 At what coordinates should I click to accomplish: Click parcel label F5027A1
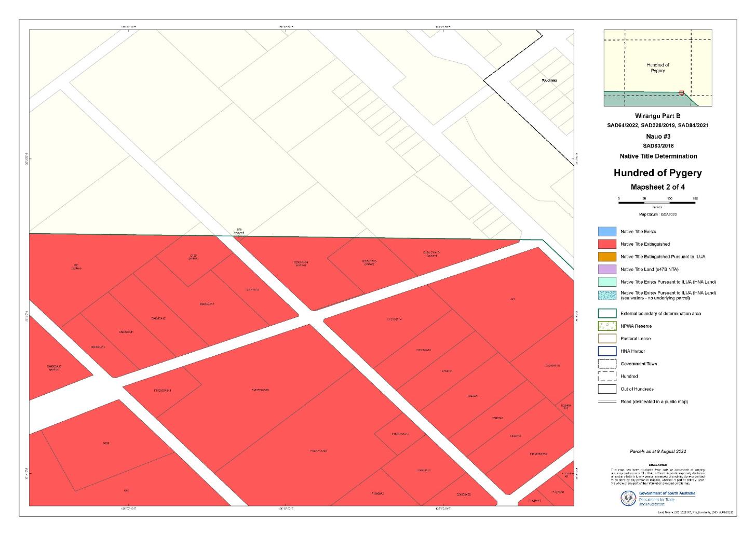473,396
